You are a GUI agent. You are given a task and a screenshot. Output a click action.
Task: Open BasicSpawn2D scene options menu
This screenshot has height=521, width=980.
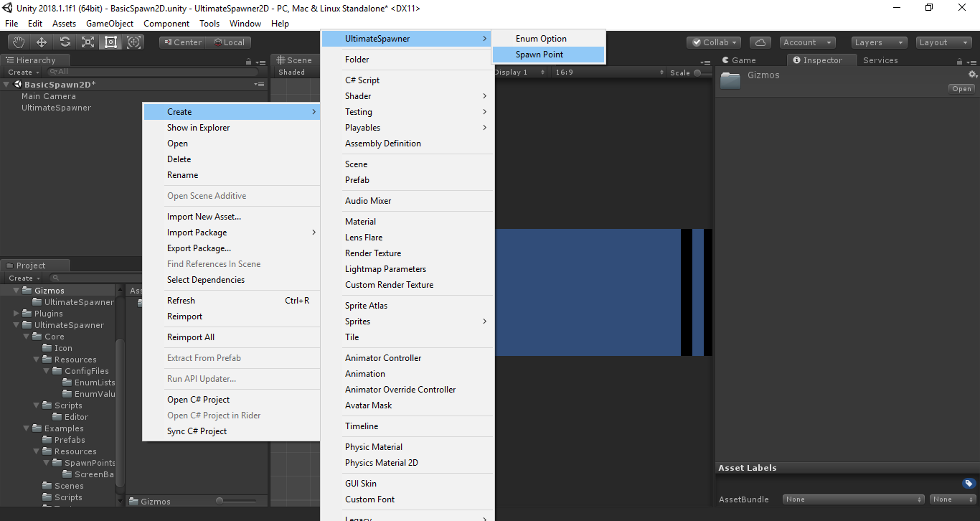(259, 85)
